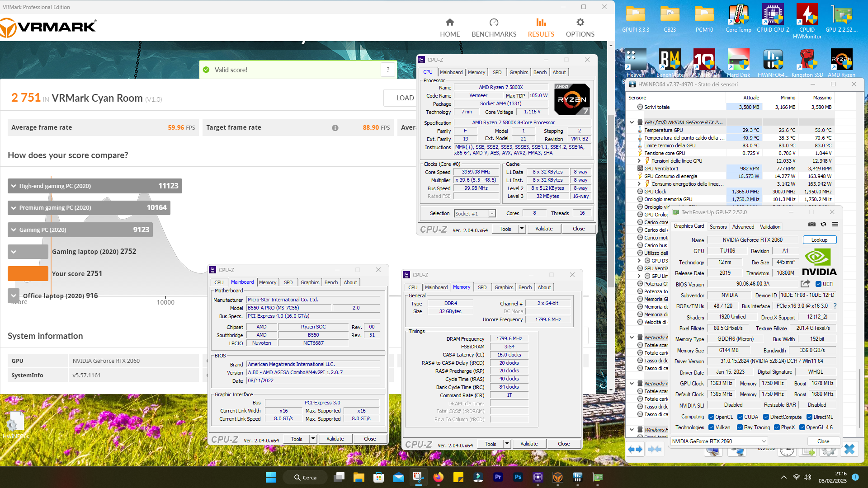Viewport: 868px width, 488px height.
Task: Toggle DirectCompute checkbox in GPU-Z
Action: point(766,417)
